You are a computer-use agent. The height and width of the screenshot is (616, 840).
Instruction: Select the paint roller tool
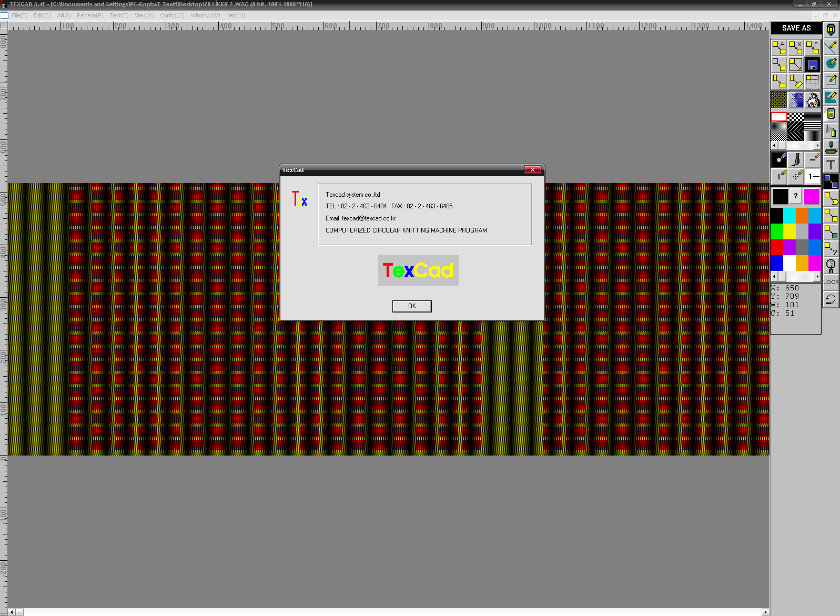point(831,147)
